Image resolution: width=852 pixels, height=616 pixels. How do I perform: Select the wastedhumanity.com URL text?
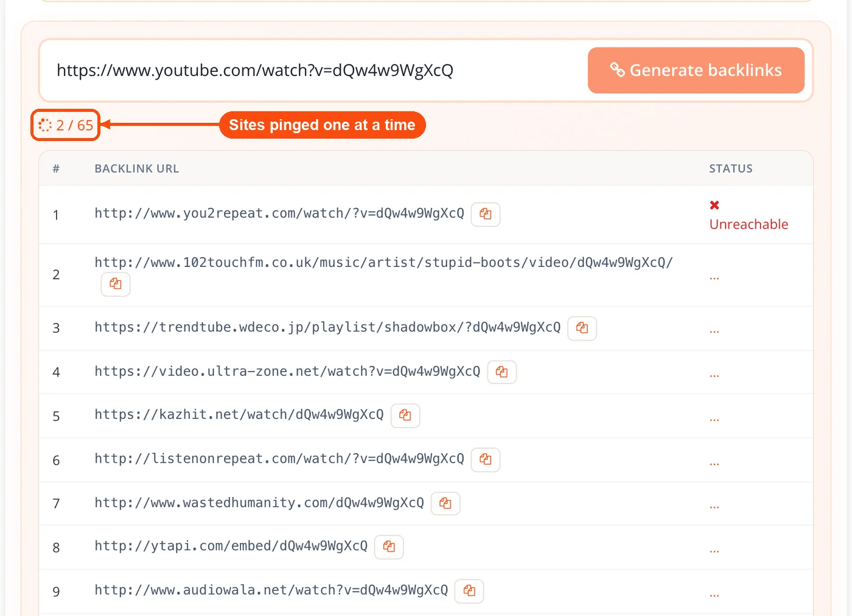259,503
